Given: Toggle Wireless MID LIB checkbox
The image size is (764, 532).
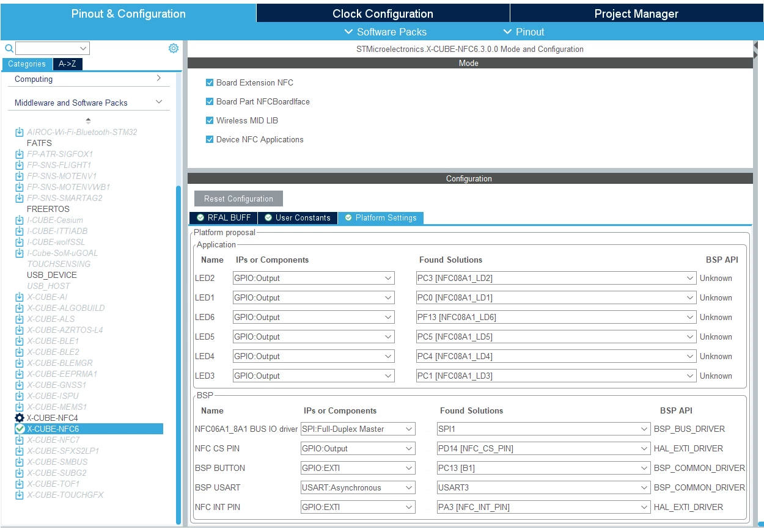Looking at the screenshot, I should point(210,120).
